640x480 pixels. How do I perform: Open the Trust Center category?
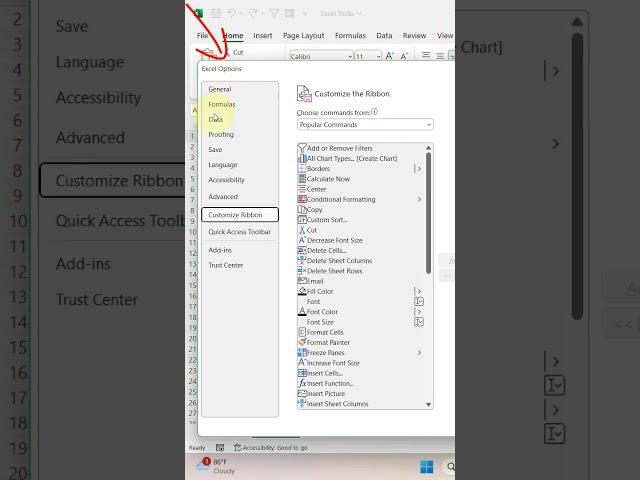(x=226, y=265)
